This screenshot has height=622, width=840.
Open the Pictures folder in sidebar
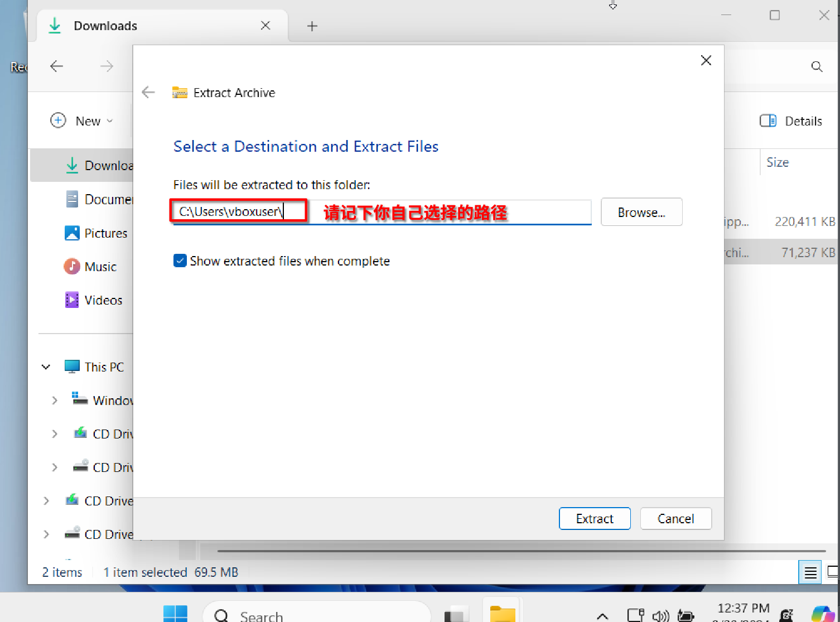[105, 233]
